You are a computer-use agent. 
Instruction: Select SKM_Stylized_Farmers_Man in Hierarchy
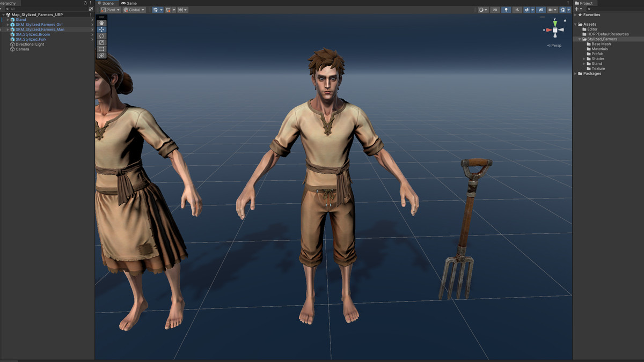[40, 29]
